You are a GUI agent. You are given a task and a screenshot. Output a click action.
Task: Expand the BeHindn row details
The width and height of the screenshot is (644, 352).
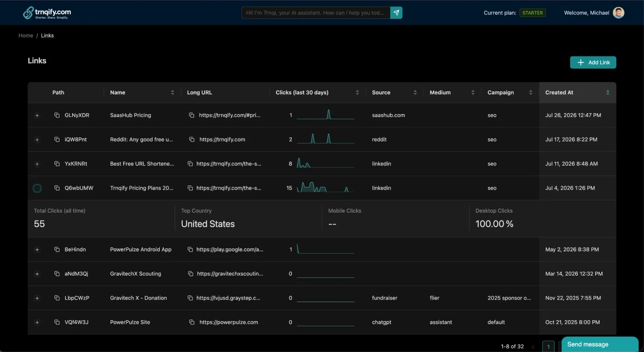tap(37, 250)
